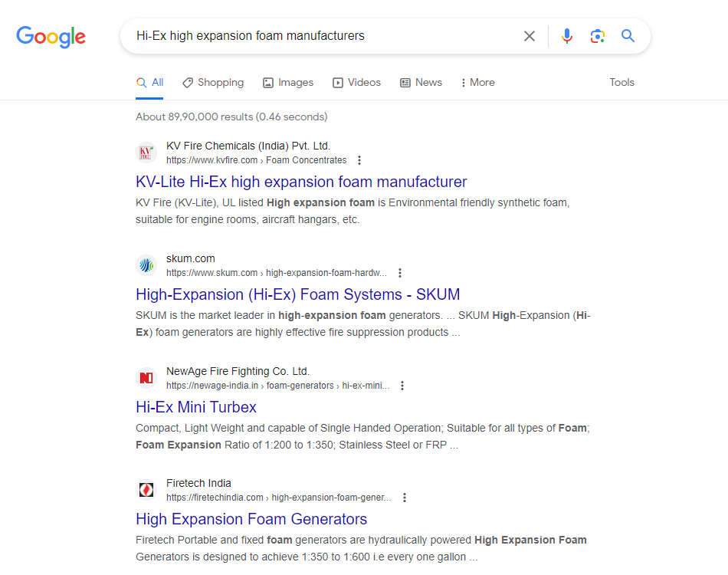Open the Google logo homepage link
Image resolution: width=728 pixels, height=575 pixels.
click(51, 37)
